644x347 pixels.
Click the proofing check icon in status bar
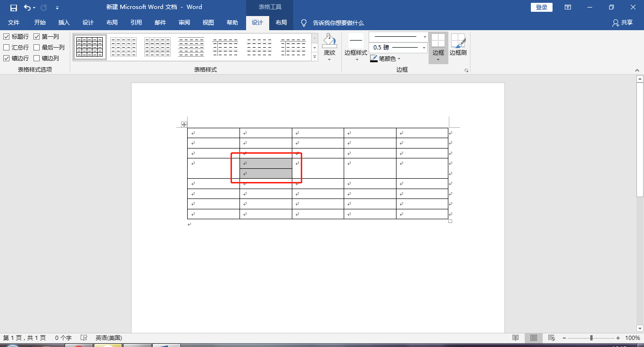[x=84, y=338]
